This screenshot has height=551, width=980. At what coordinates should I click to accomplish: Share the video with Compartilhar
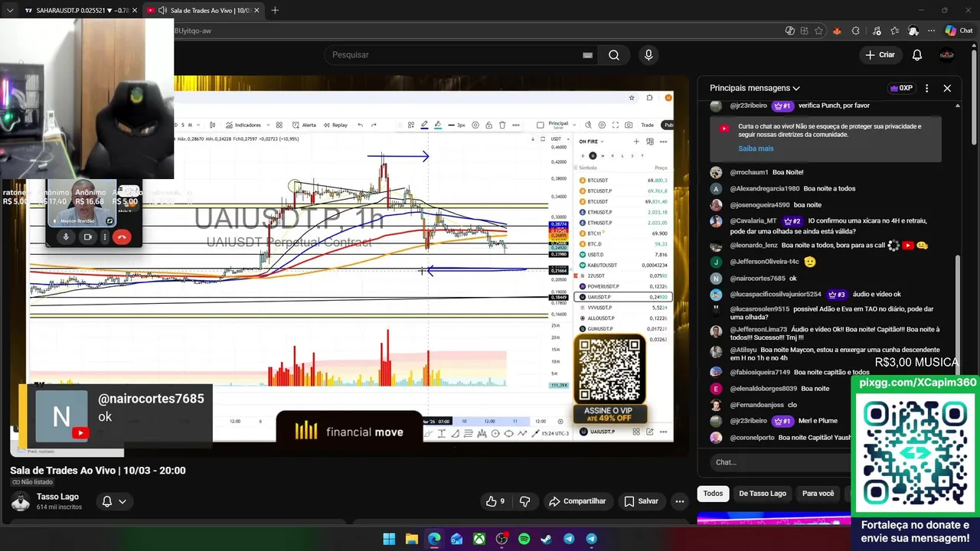click(x=577, y=501)
